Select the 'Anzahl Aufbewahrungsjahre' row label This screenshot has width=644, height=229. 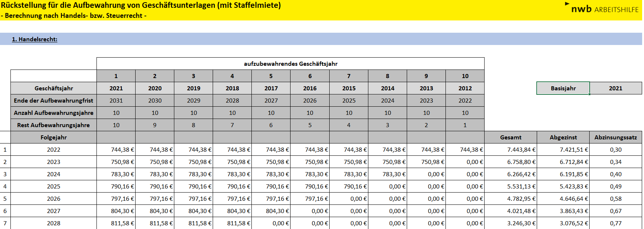(54, 113)
